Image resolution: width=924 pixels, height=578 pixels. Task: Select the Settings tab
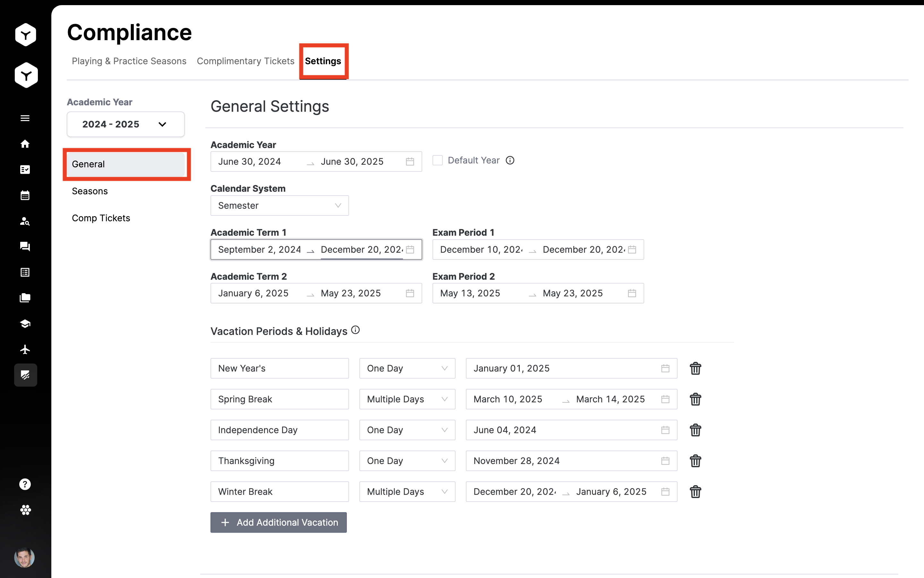pos(323,61)
